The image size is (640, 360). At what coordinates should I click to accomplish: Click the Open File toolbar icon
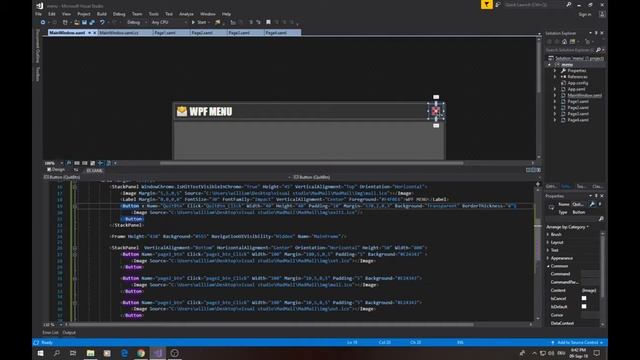76,22
